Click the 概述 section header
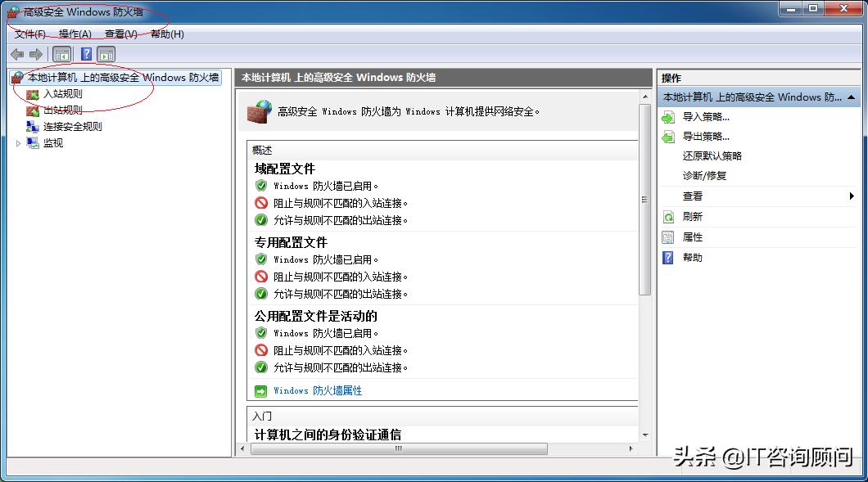This screenshot has height=482, width=868. (262, 150)
